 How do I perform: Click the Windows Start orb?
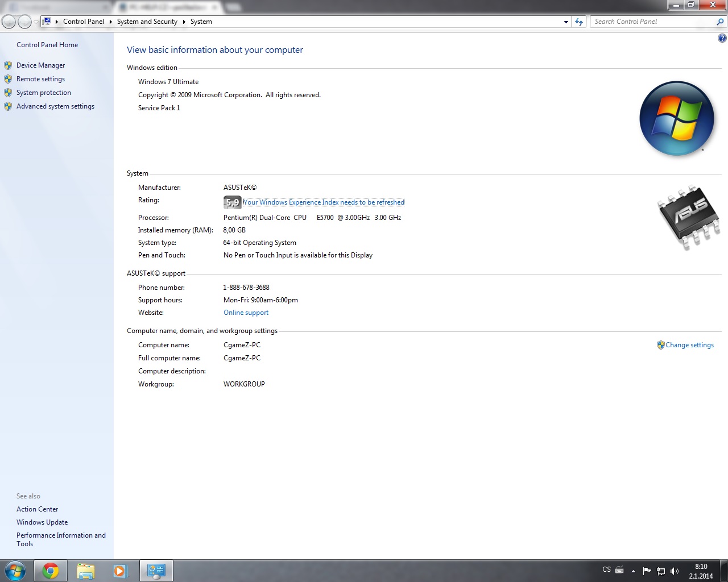(15, 571)
